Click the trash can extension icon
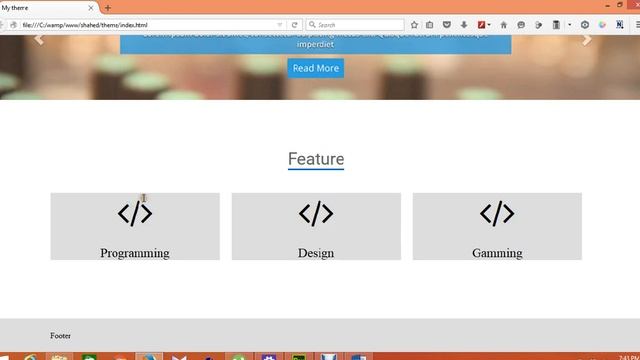The image size is (640, 360). point(556,25)
